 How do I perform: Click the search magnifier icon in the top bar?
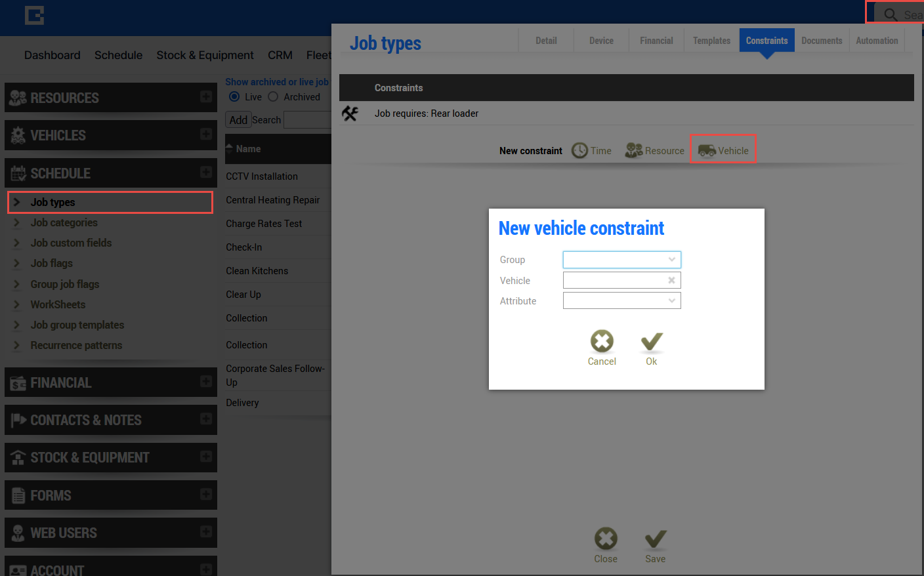[891, 14]
